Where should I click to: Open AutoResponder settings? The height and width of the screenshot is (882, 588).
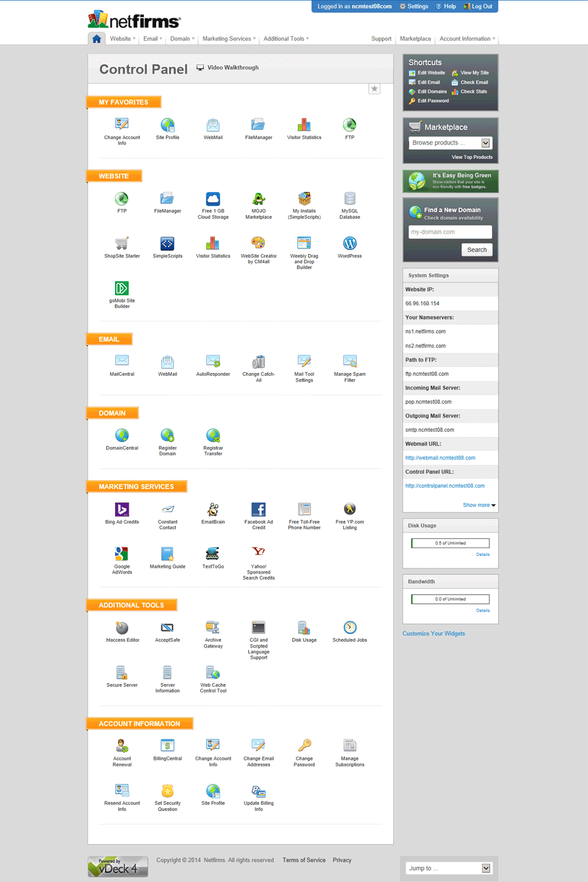point(213,361)
